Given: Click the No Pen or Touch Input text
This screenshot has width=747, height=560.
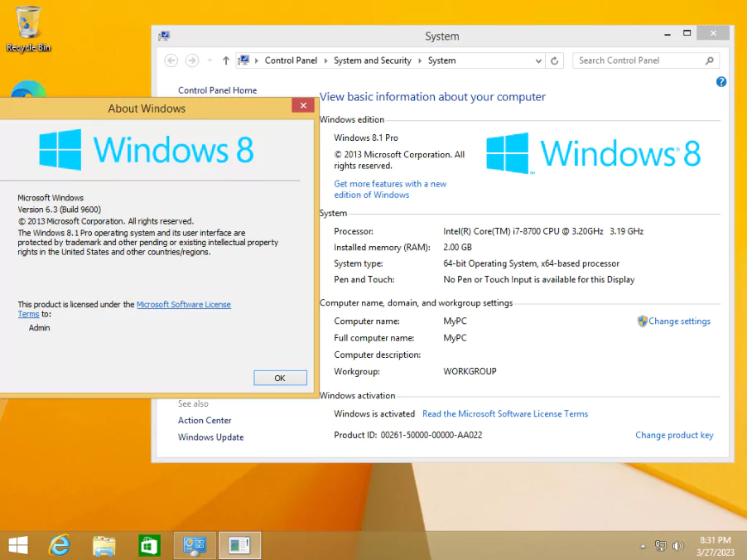Looking at the screenshot, I should tap(539, 279).
